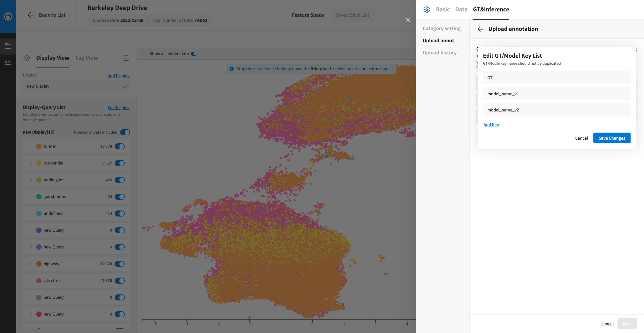Click the app logo in the top-left sidebar

tap(8, 16)
